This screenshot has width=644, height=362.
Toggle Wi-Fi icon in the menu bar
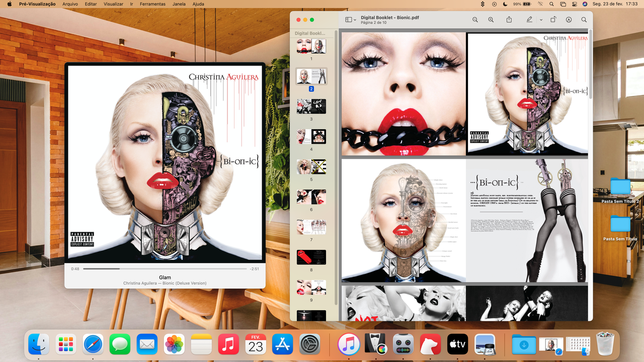(540, 4)
